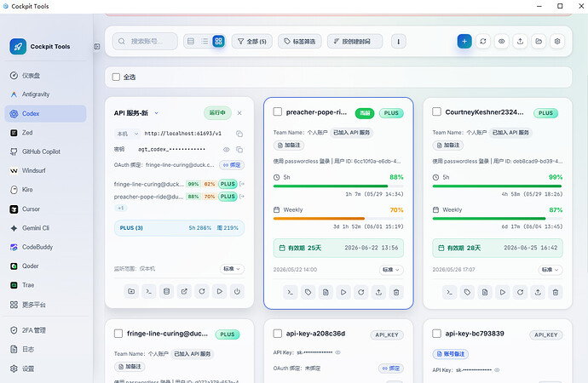The image size is (588, 383).
Task: Add a note with 加备注 on preacher-pope card
Action: 289,145
